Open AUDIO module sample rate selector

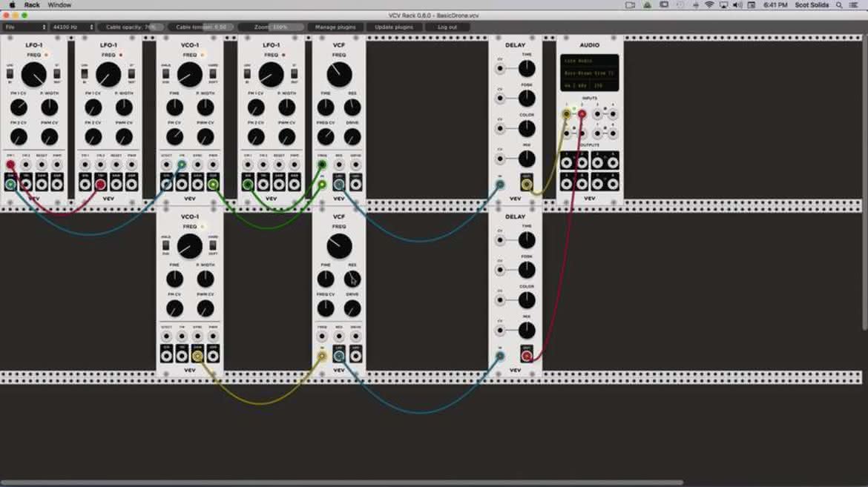[576, 86]
